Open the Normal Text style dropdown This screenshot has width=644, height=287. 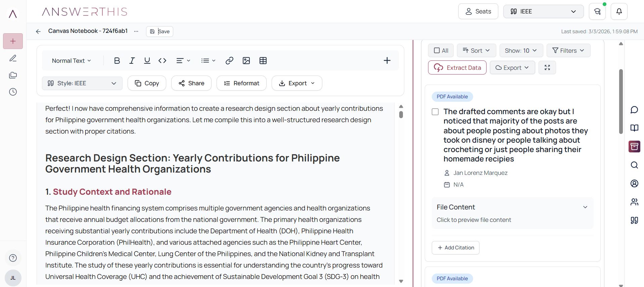click(x=72, y=61)
